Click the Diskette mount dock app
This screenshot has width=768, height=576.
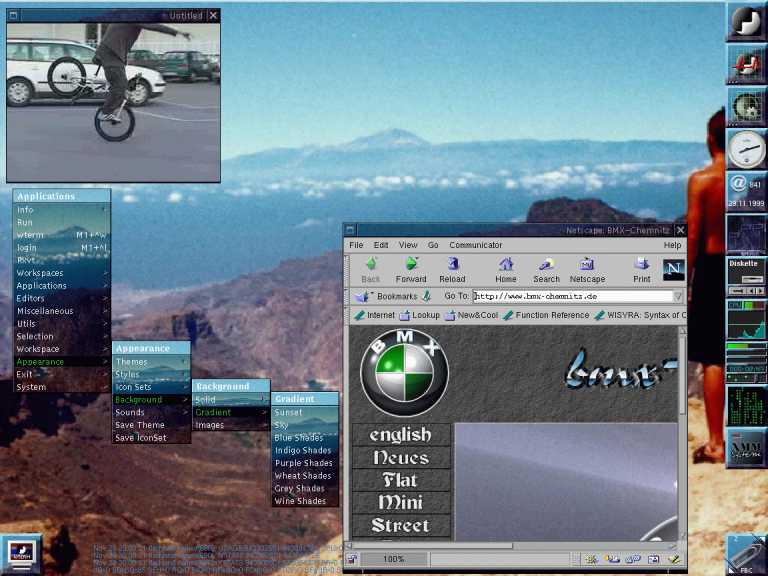click(x=746, y=277)
